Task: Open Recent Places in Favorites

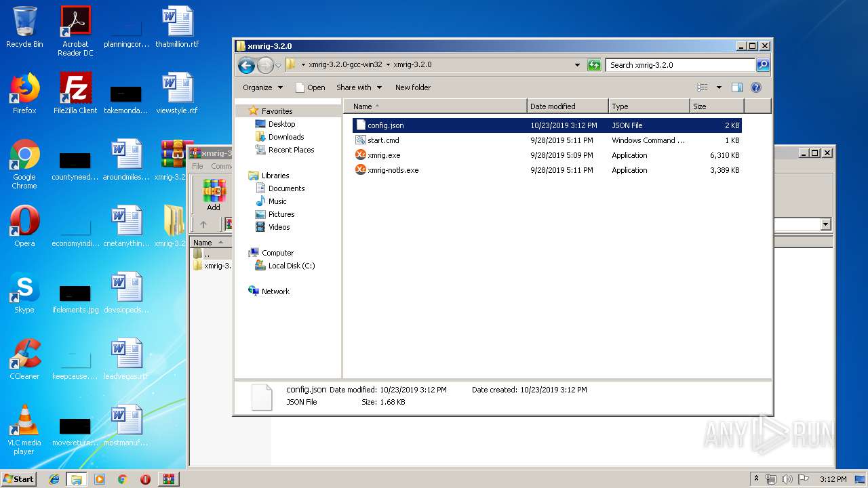Action: [x=284, y=150]
